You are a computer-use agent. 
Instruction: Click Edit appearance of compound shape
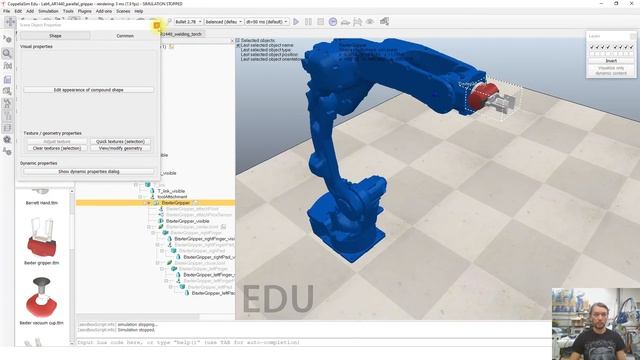click(89, 90)
